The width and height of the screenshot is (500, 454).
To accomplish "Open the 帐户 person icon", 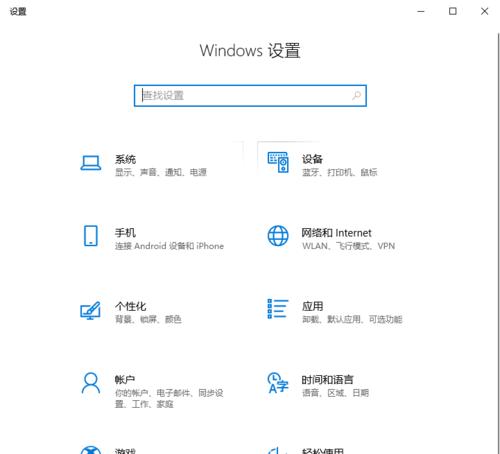I will 91,383.
